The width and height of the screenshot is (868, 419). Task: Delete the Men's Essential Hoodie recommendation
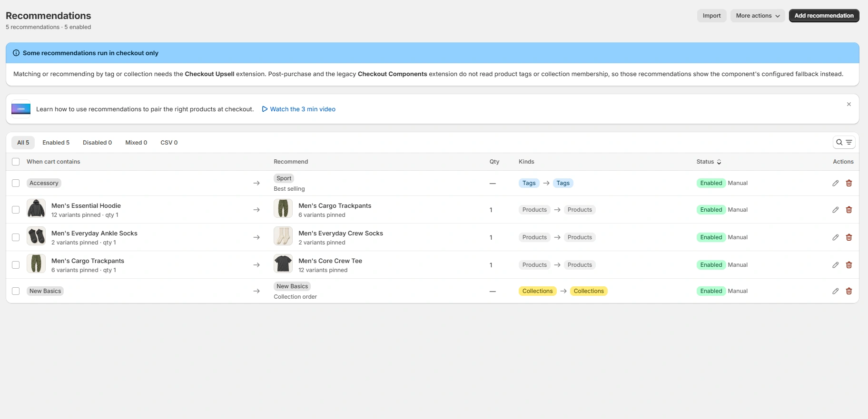(849, 210)
